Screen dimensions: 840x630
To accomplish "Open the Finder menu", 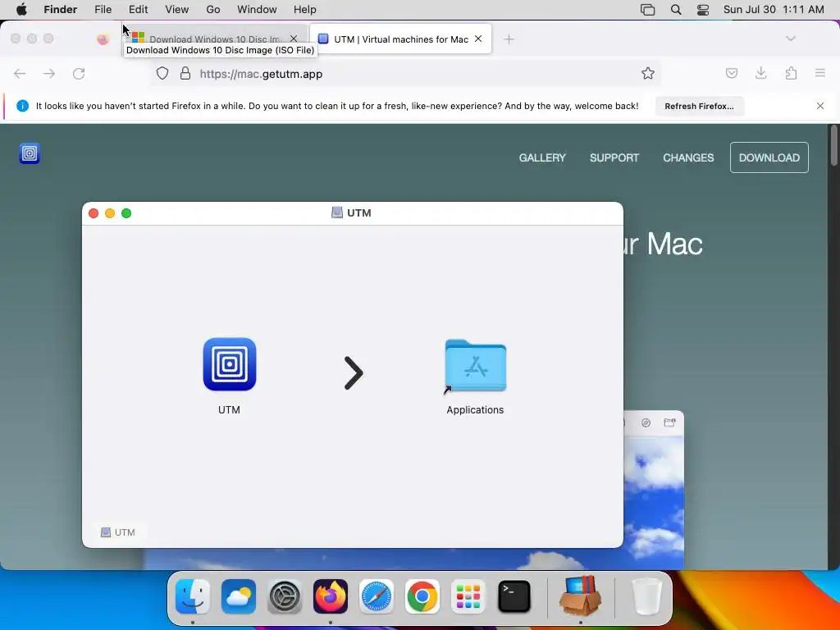I will point(61,10).
